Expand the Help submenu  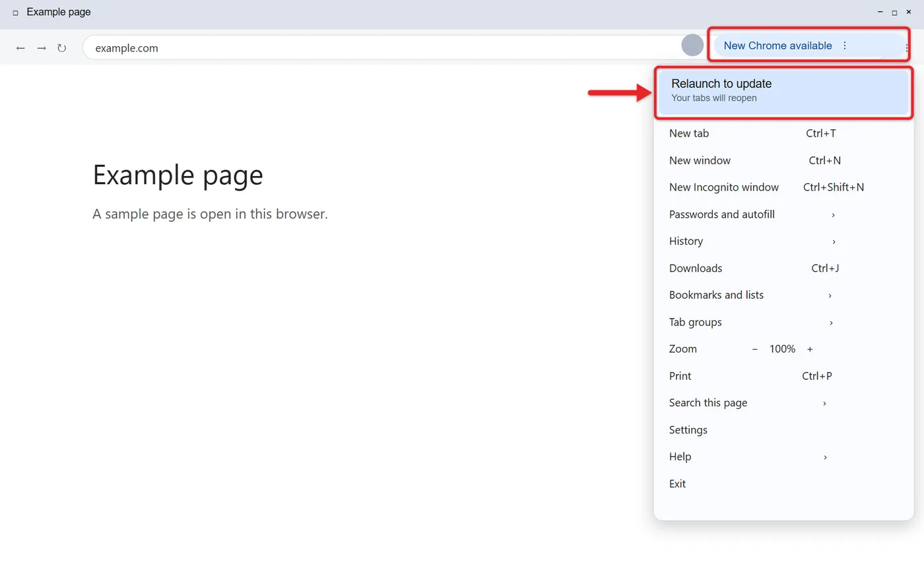(783, 456)
